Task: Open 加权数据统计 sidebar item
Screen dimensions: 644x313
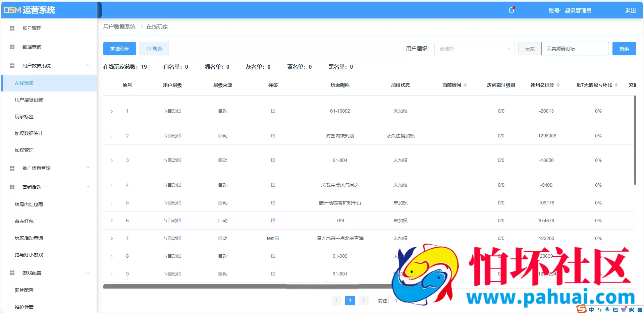Action: click(29, 133)
